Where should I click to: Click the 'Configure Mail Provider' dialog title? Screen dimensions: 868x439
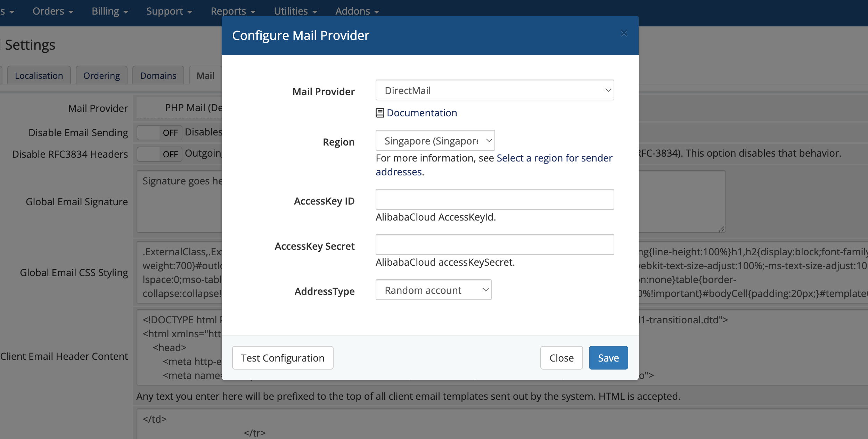[x=301, y=35]
